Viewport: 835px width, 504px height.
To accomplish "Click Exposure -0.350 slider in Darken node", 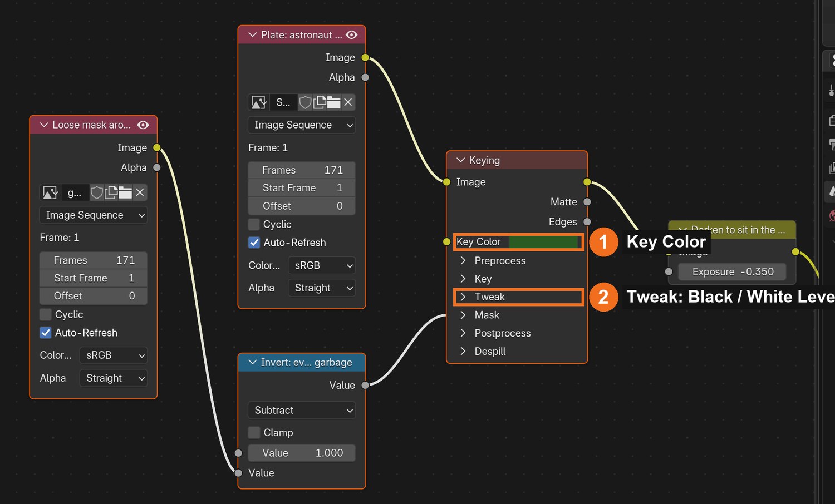I will pos(733,271).
